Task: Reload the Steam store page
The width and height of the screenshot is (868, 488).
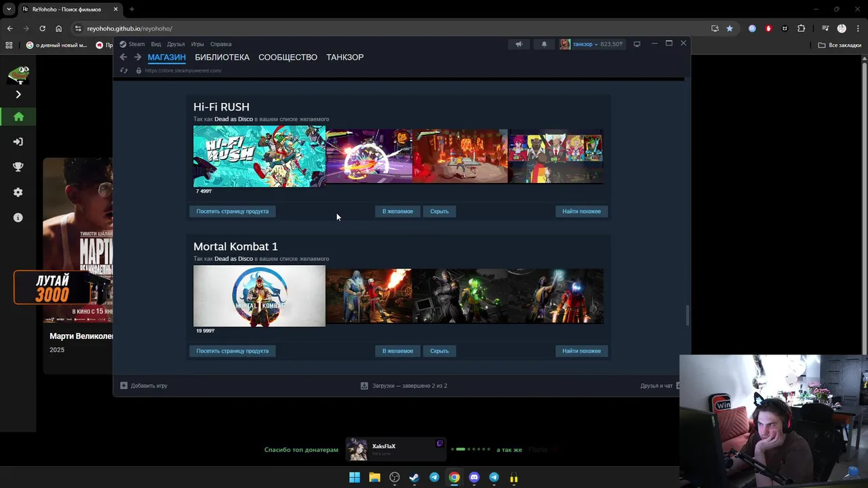Action: 123,70
